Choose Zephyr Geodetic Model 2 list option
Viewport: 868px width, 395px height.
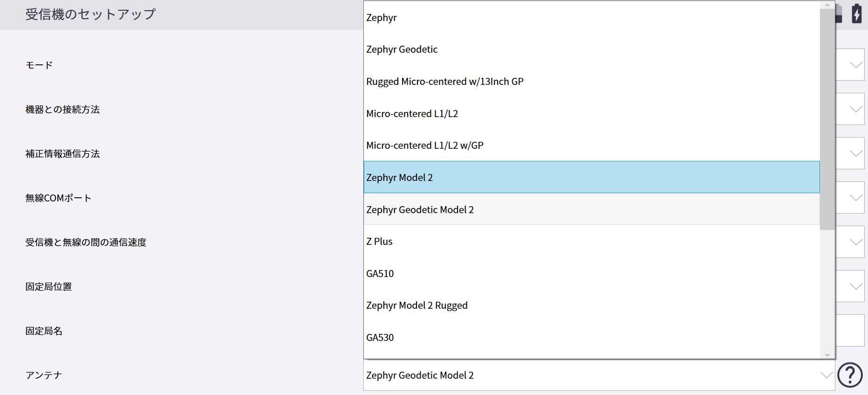point(420,210)
